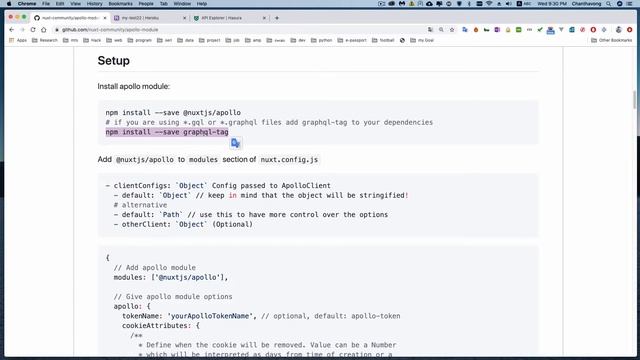Image resolution: width=640 pixels, height=360 pixels.
Task: Click the page vertical scrollbar thumb
Action: (x=634, y=100)
